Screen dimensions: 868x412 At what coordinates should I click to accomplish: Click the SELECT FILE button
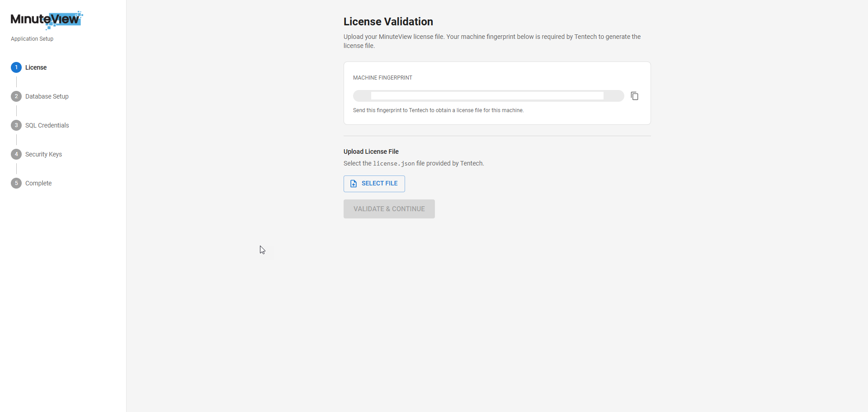click(x=374, y=184)
